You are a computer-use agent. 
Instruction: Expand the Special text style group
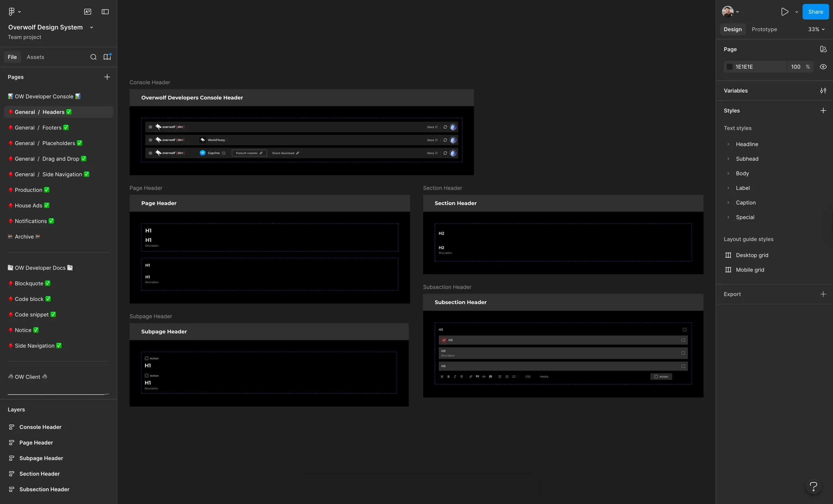tap(728, 217)
